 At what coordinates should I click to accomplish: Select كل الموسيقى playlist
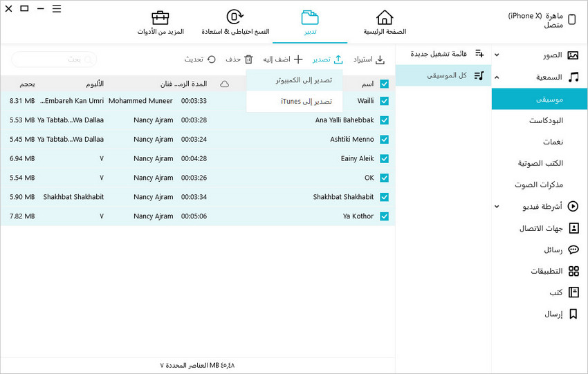443,75
